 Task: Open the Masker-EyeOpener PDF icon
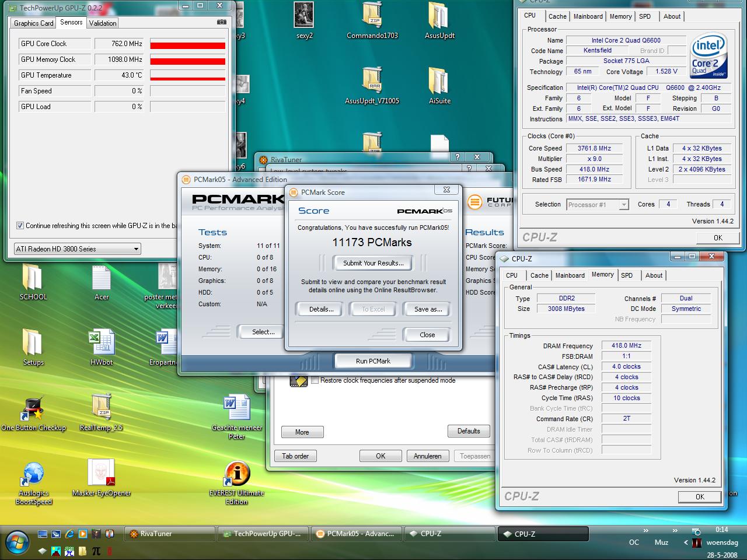(x=102, y=478)
